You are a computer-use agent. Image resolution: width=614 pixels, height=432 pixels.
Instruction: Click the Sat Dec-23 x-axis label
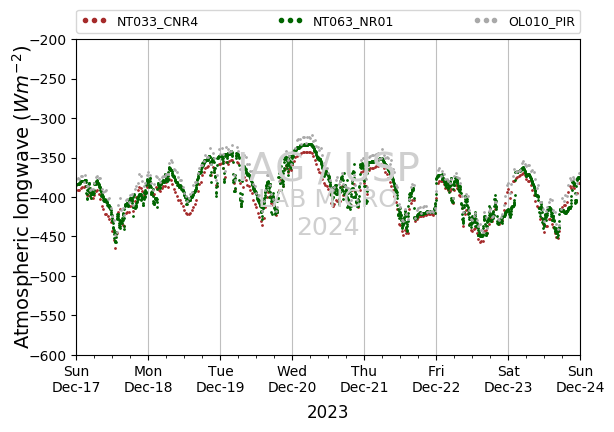508,379
